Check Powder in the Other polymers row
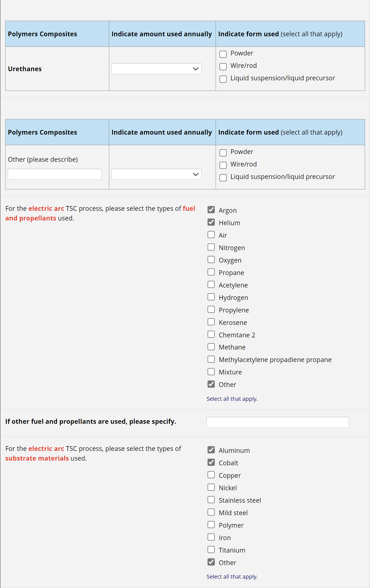The image size is (370, 588). pos(223,153)
